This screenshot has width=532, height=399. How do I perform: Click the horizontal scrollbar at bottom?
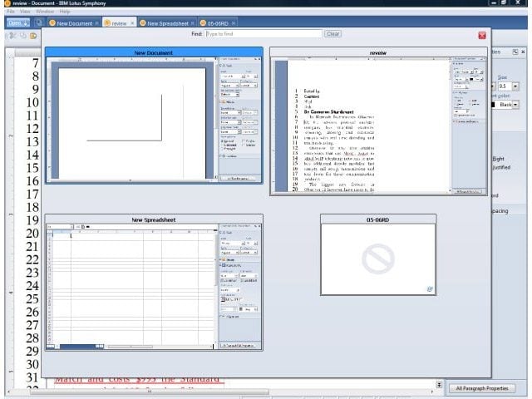coord(150,392)
